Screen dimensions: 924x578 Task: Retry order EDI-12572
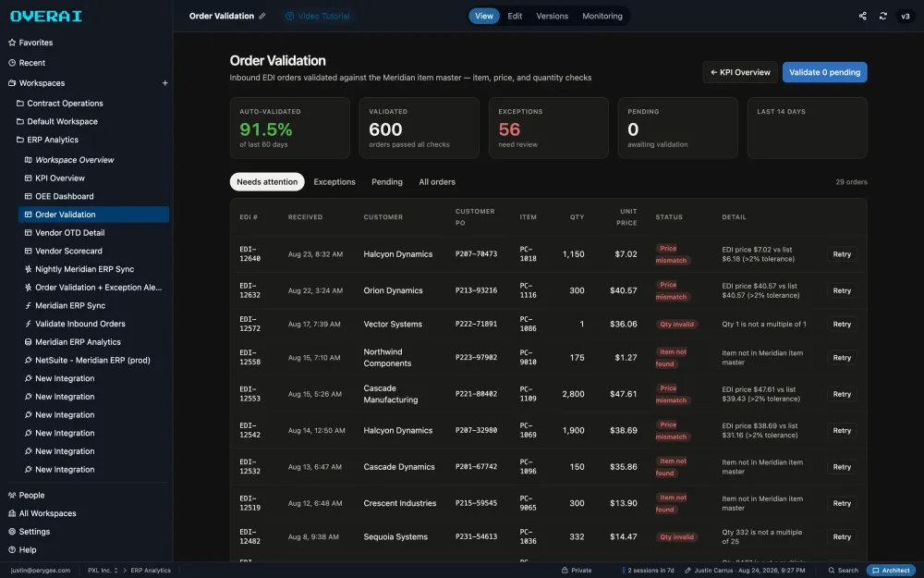pos(842,325)
